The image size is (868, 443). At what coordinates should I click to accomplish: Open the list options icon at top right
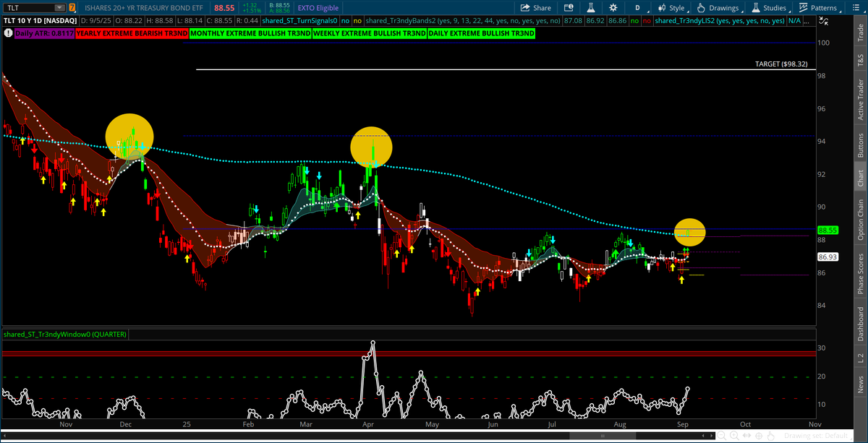pyautogui.click(x=856, y=8)
